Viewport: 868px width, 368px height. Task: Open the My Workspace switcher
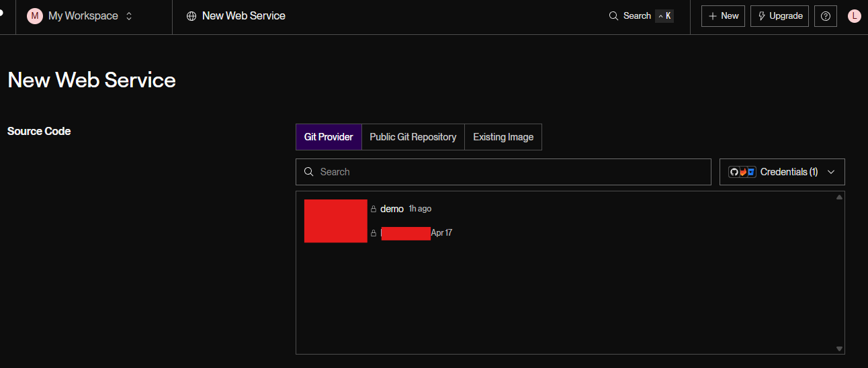click(81, 16)
